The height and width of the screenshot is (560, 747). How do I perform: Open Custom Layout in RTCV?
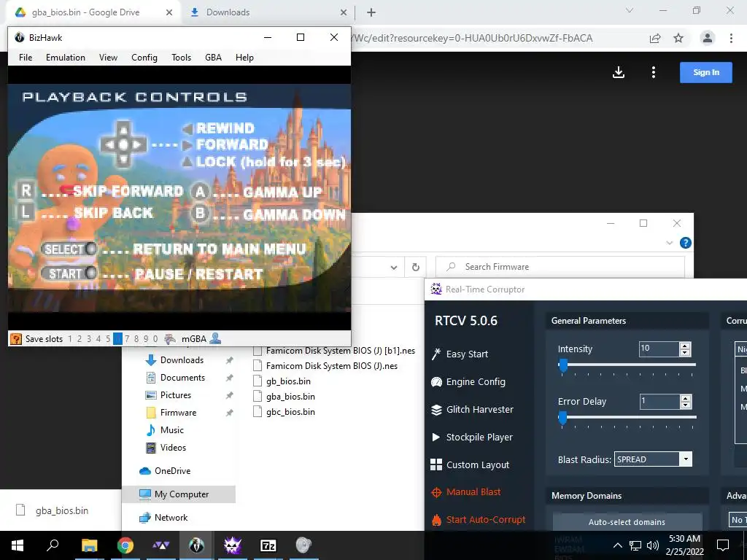tap(470, 464)
